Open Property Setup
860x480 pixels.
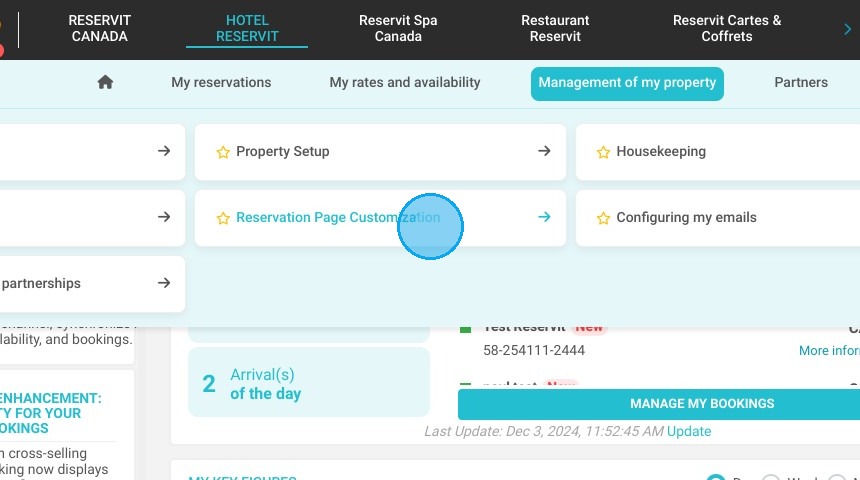point(380,151)
